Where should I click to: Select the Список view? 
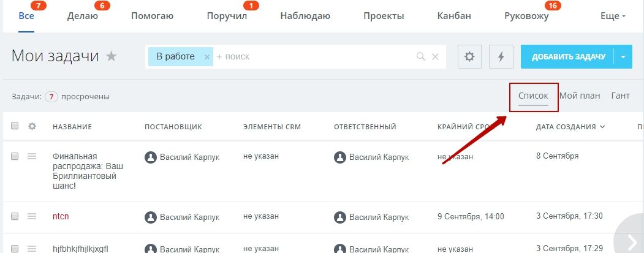pyautogui.click(x=533, y=96)
